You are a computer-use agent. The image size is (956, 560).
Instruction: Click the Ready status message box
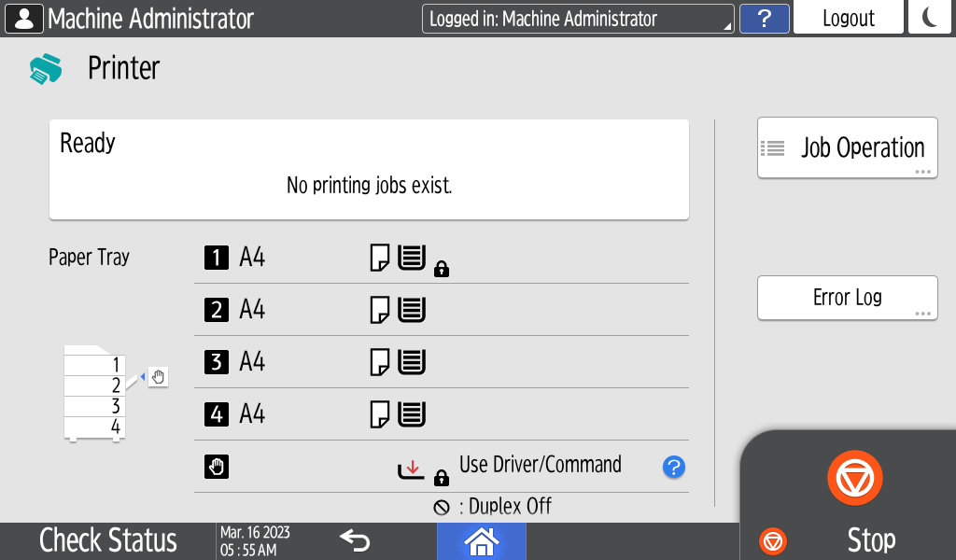coord(369,169)
